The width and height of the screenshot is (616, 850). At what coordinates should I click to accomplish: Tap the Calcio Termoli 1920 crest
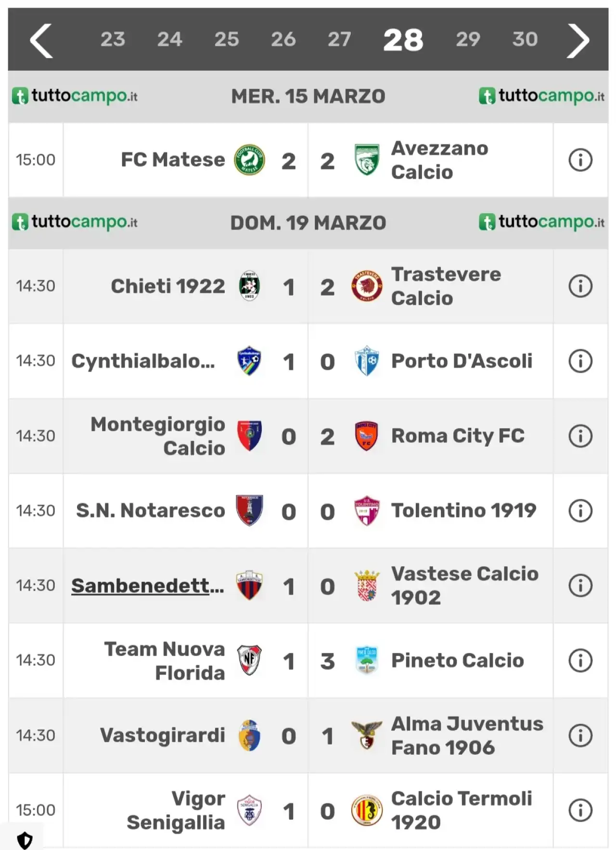point(367,810)
